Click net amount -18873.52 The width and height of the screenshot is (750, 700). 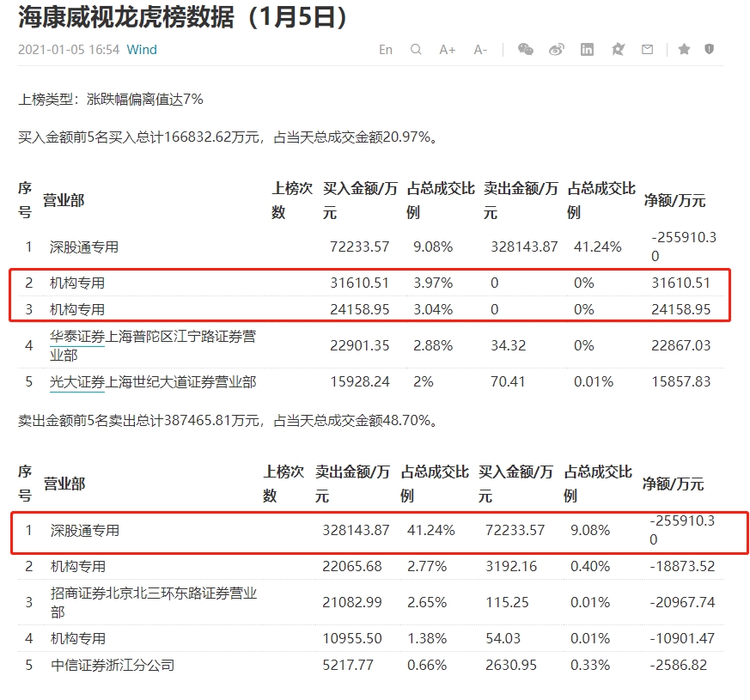click(x=682, y=567)
